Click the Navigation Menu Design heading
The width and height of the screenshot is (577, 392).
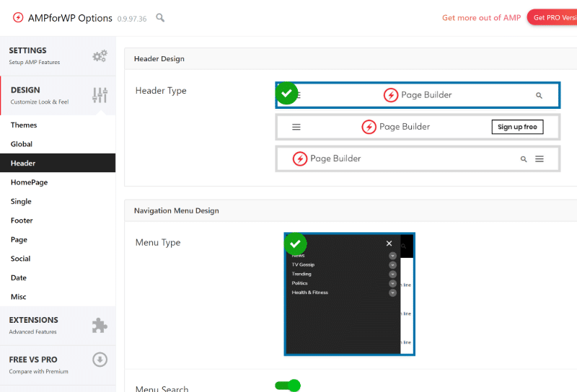[176, 210]
